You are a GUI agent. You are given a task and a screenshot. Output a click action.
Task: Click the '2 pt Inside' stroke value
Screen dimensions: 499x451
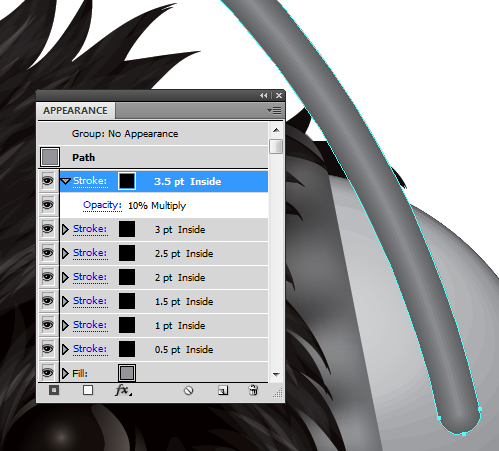[180, 278]
